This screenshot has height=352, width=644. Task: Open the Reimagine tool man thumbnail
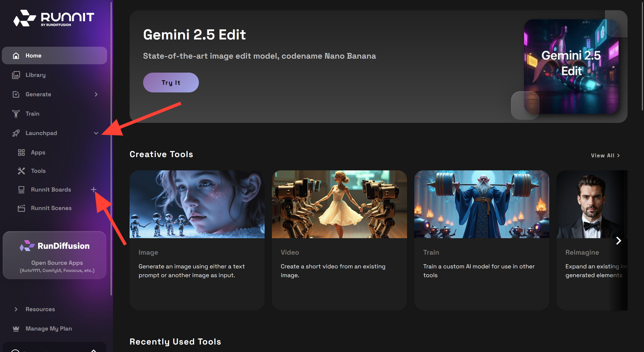(592, 204)
